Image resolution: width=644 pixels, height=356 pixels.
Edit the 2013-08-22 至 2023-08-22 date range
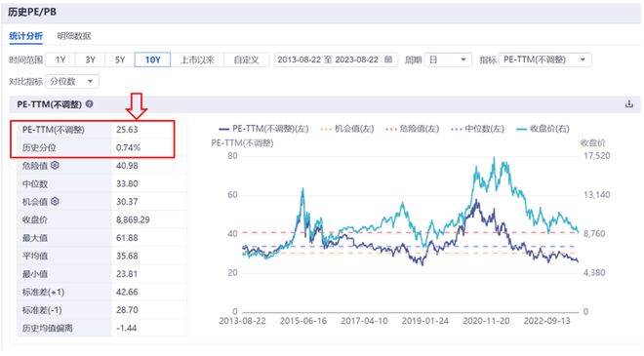[336, 59]
